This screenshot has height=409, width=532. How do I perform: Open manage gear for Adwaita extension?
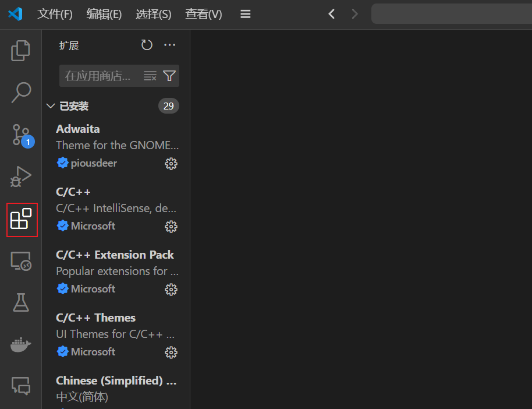[x=171, y=164]
